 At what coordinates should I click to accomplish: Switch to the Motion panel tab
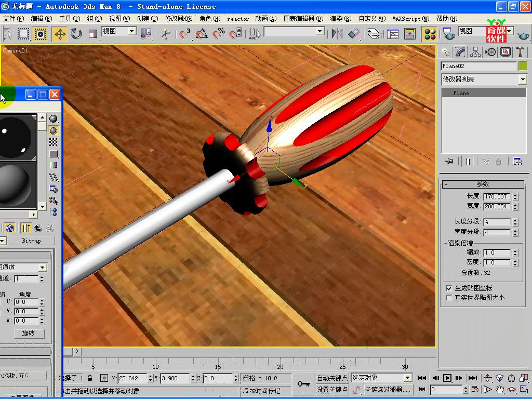pyautogui.click(x=490, y=52)
